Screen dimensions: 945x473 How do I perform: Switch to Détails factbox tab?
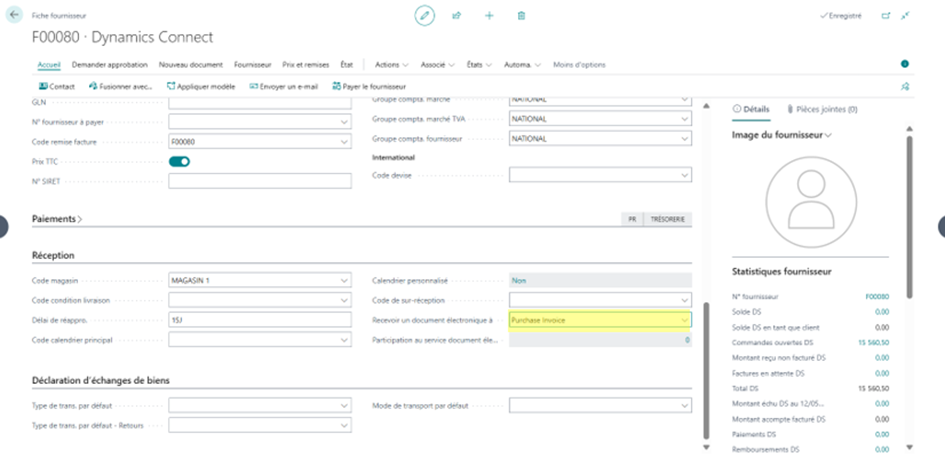(751, 109)
